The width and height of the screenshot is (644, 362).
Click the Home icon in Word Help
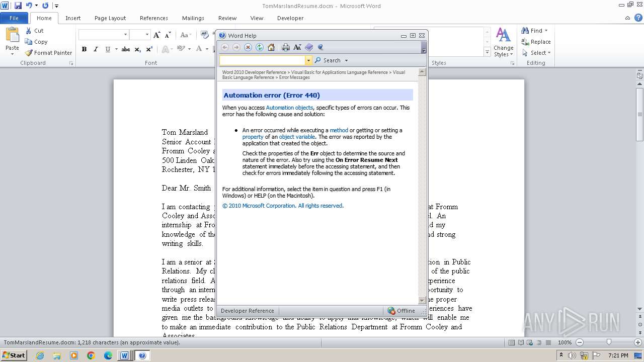(271, 47)
